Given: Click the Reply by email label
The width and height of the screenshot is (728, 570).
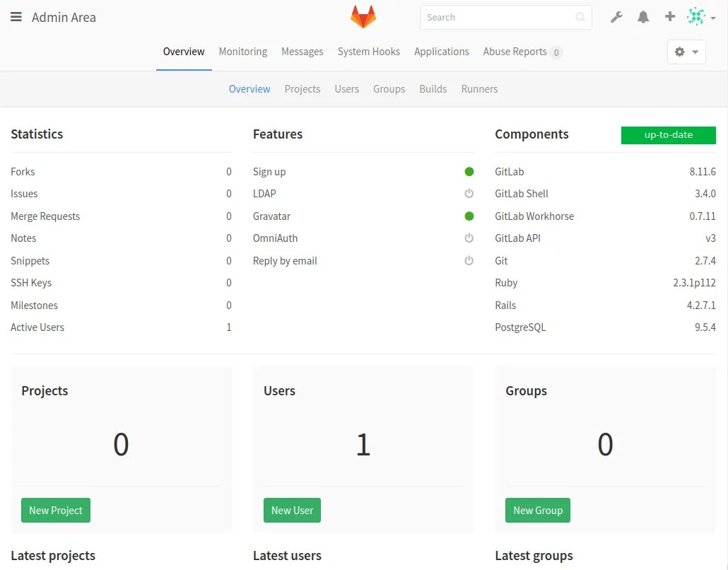Looking at the screenshot, I should tap(285, 260).
